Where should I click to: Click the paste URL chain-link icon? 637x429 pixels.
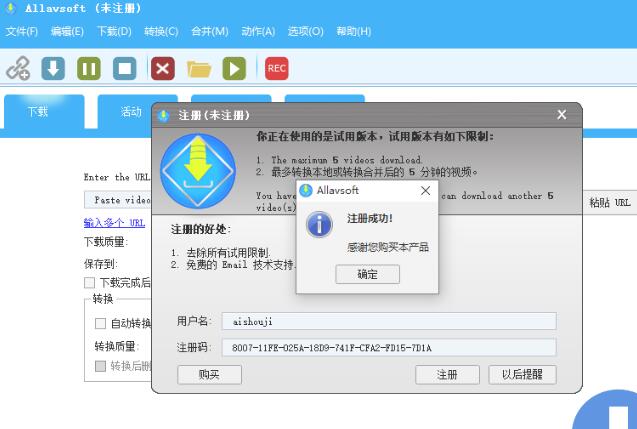click(18, 68)
